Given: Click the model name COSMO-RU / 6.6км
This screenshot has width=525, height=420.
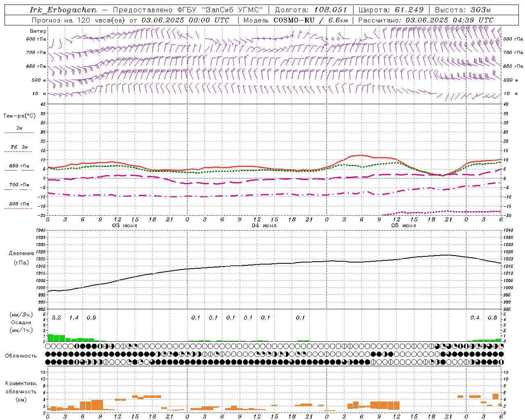Looking at the screenshot, I should (311, 20).
